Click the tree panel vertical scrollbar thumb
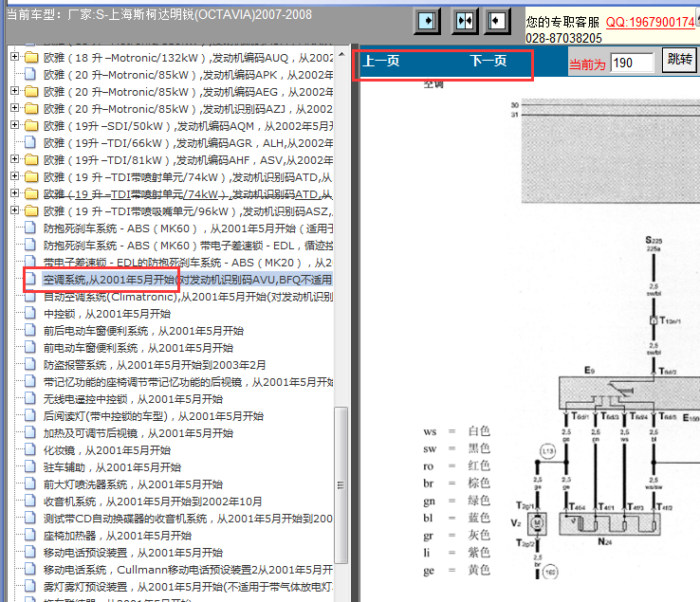Image resolution: width=700 pixels, height=602 pixels. [x=342, y=485]
